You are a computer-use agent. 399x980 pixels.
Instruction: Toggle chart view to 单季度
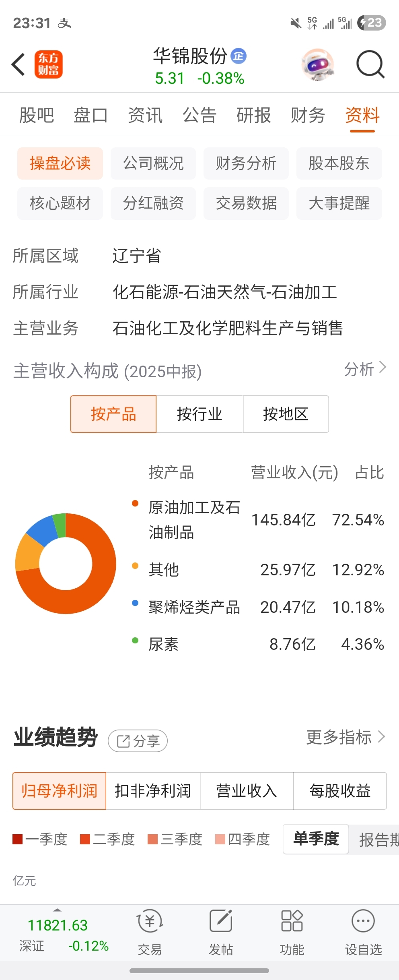[x=316, y=839]
